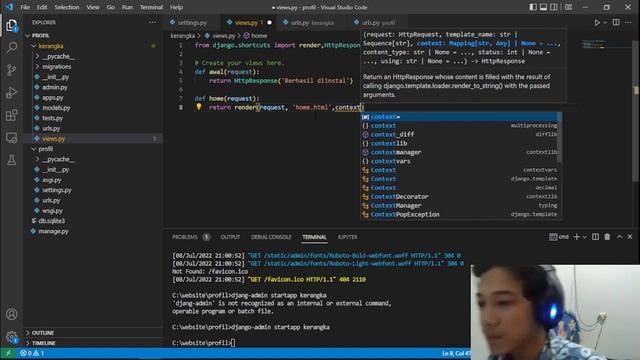Open admin.py in explorer
This screenshot has width=640, height=360.
click(94, 87)
